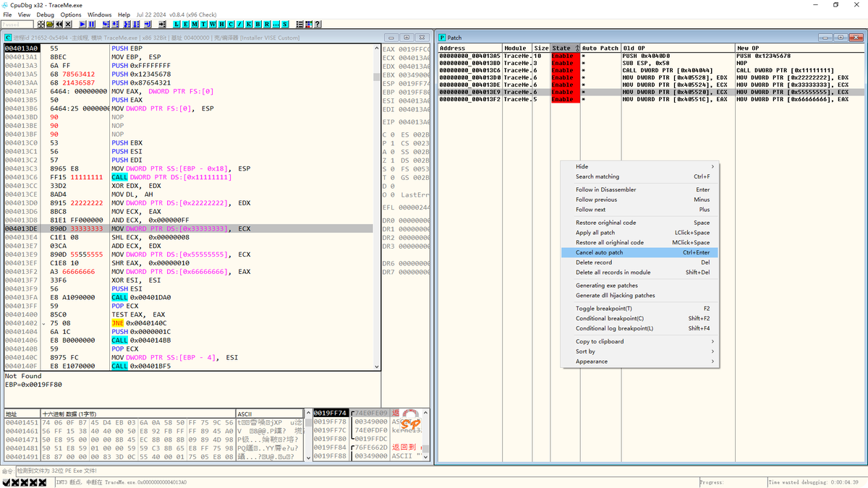Screen dimensions: 868x488
Task: Open Call stack with K icon
Action: click(x=249, y=24)
